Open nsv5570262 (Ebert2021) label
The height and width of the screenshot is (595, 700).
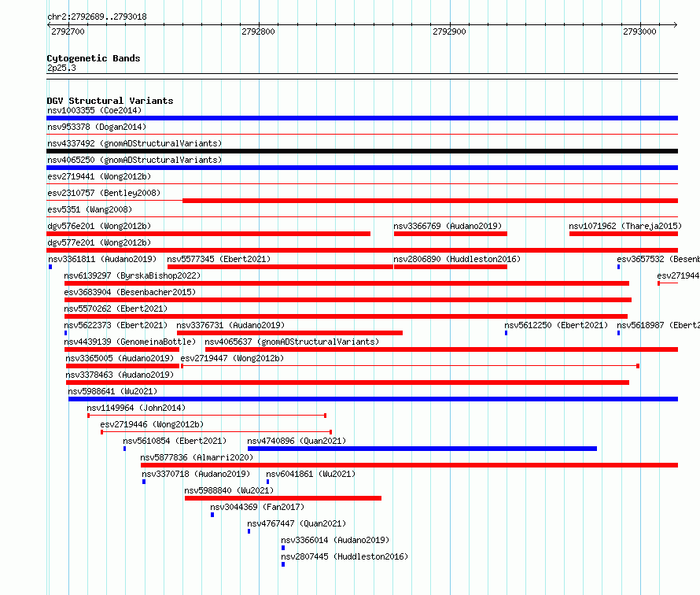click(116, 309)
